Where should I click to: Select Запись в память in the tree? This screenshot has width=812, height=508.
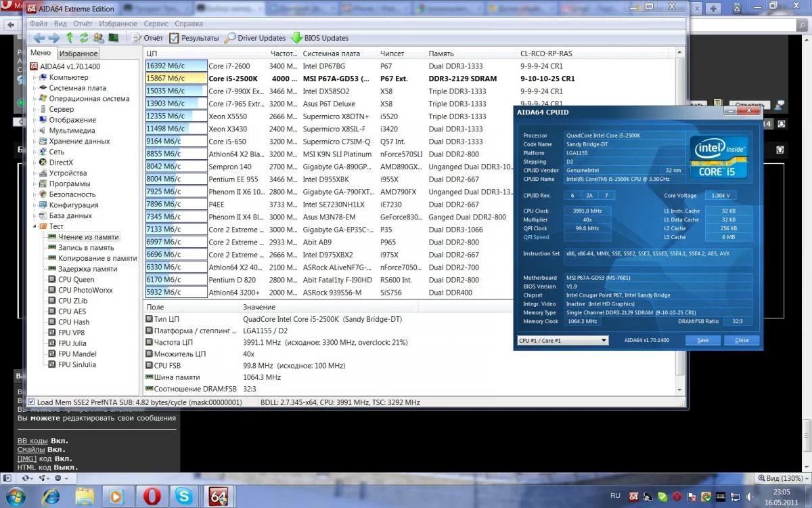(86, 247)
